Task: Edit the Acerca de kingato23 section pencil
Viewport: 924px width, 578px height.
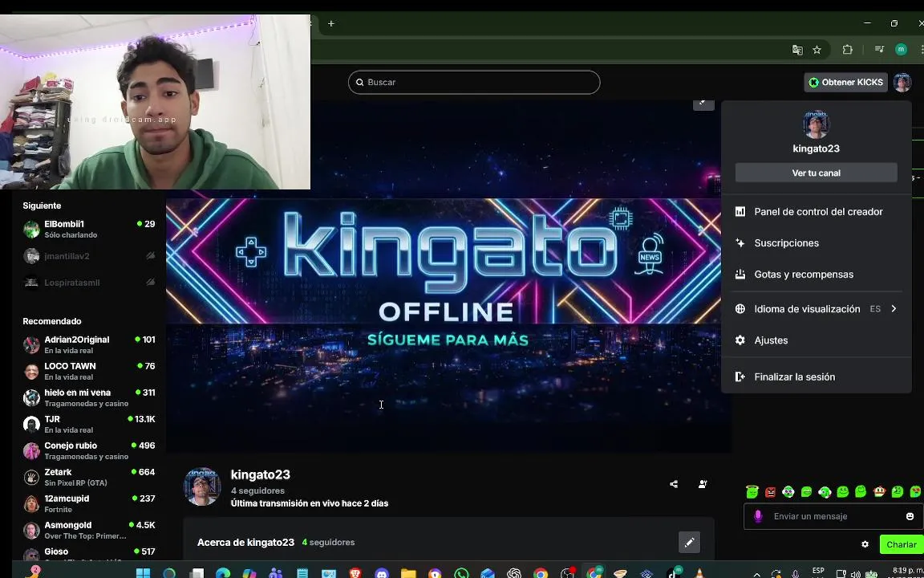Action: tap(690, 542)
